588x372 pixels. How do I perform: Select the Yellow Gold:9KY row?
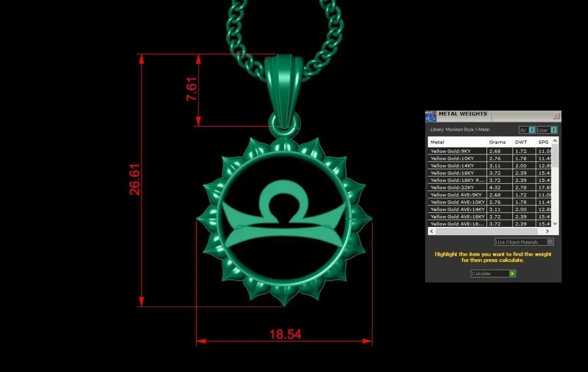point(490,151)
